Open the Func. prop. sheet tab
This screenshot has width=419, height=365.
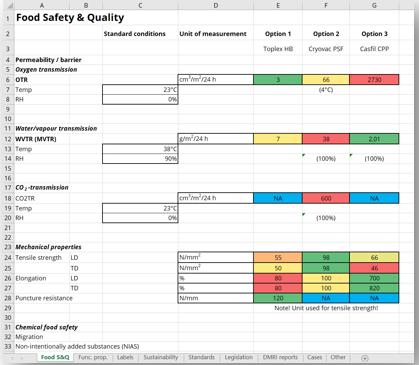(93, 357)
